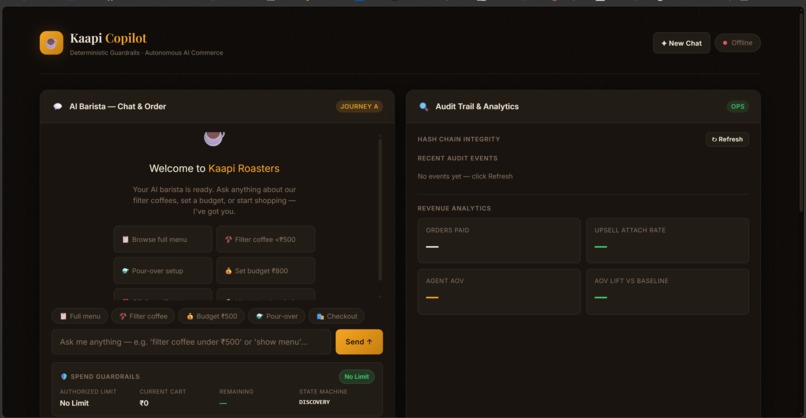Click the magnifier icon beside Audit Trail
Screen dimensions: 806x418
[x=424, y=106]
